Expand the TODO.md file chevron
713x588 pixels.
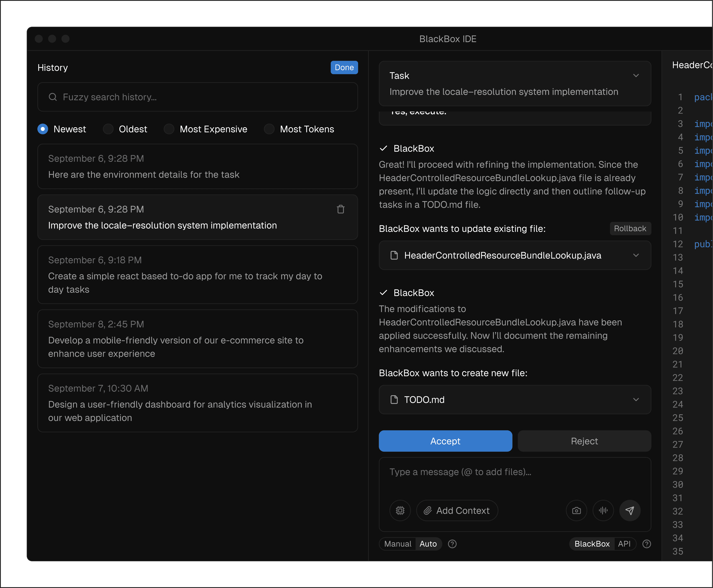[x=636, y=400]
